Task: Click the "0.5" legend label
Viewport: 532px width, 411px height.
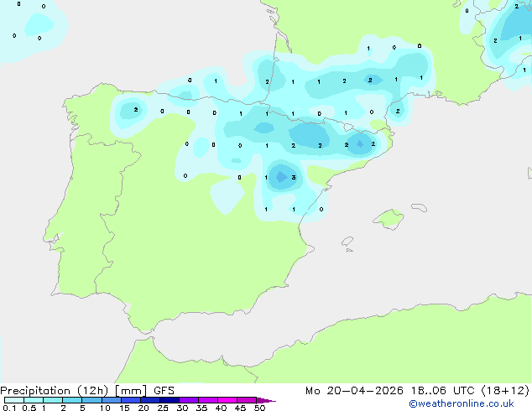Action: (x=29, y=408)
